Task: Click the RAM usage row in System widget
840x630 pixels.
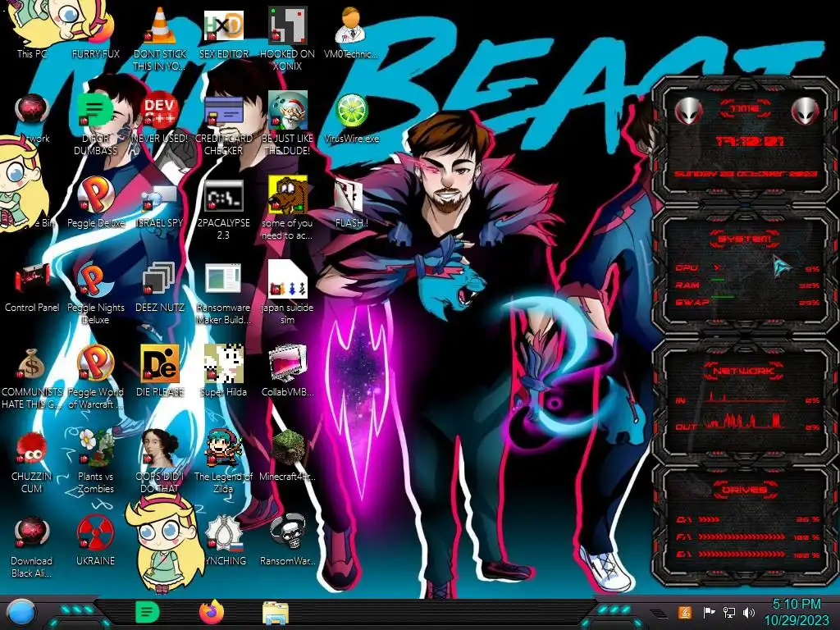Action: pyautogui.click(x=747, y=285)
